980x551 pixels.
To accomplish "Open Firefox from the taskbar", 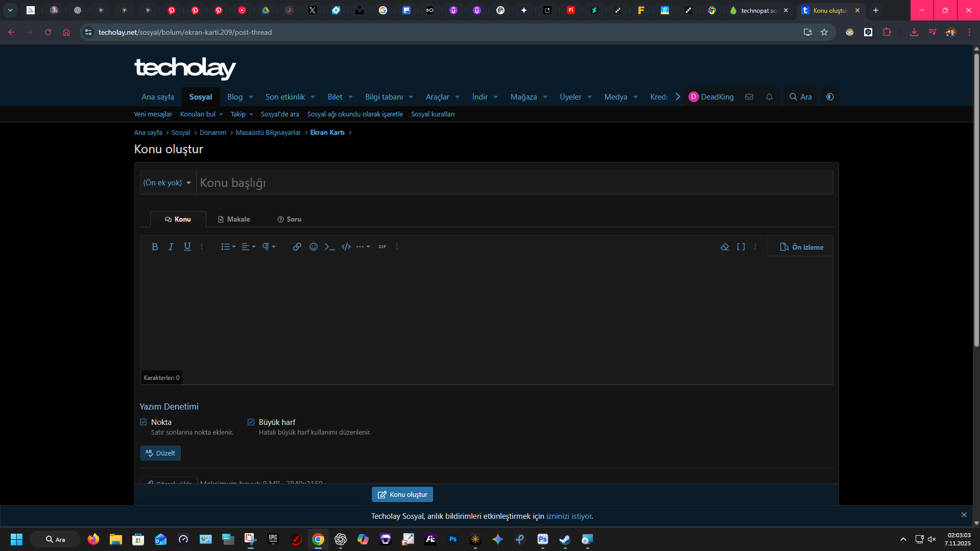I will pos(93,539).
